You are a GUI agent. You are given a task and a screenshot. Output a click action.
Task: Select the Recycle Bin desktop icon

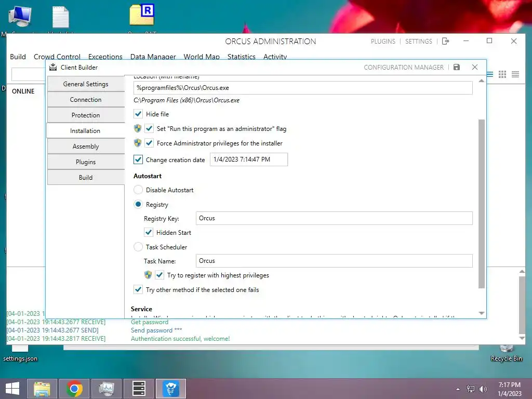pos(506,354)
